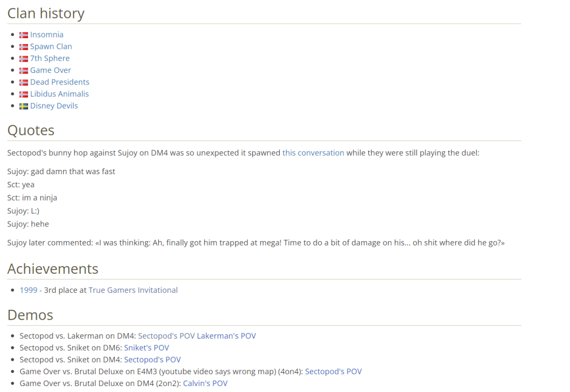Open Calvin's POV demo link
The image size is (570, 392).
[x=205, y=383]
